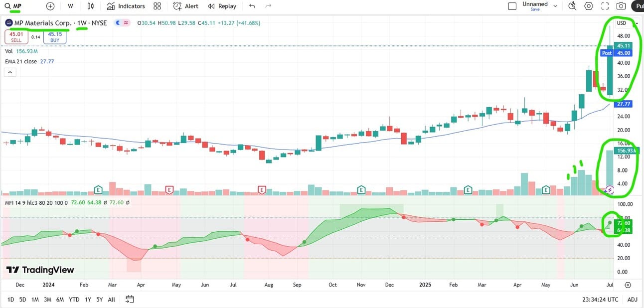
Task: Click the 72.60 MFI value label
Action: coord(625,223)
